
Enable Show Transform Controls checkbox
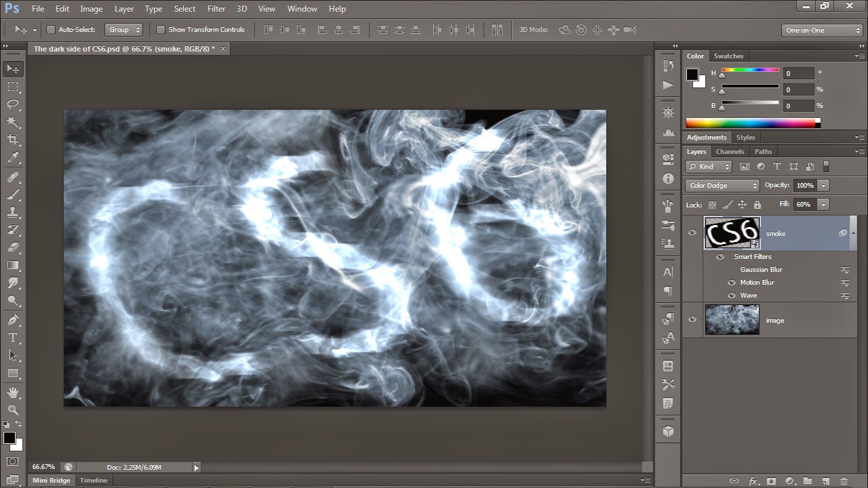tap(161, 30)
